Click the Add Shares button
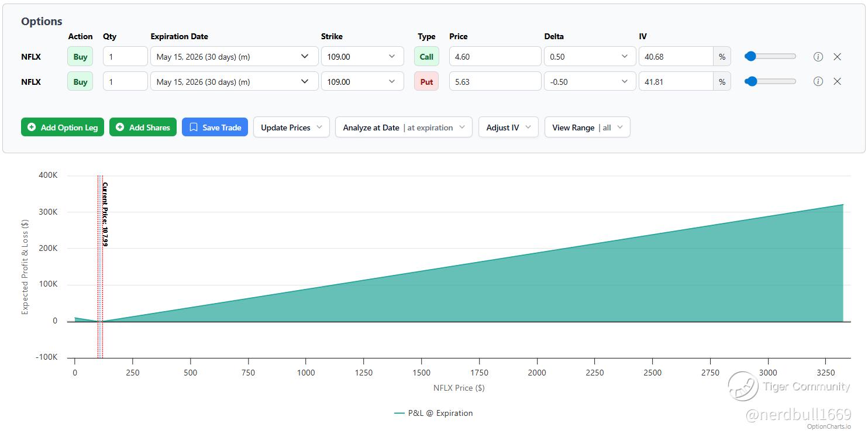This screenshot has height=434, width=868. point(143,128)
